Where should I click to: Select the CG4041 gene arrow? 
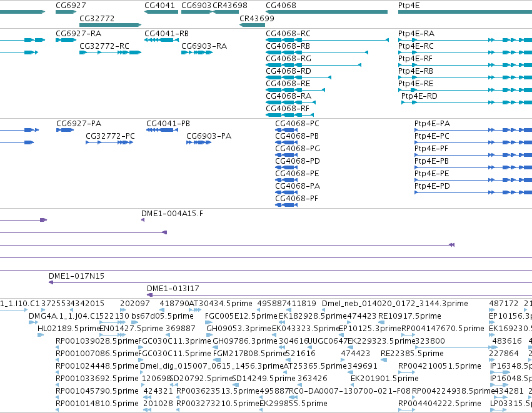161,12
